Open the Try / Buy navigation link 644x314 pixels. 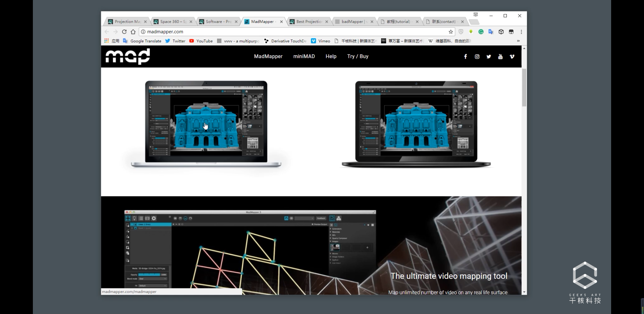click(x=358, y=56)
